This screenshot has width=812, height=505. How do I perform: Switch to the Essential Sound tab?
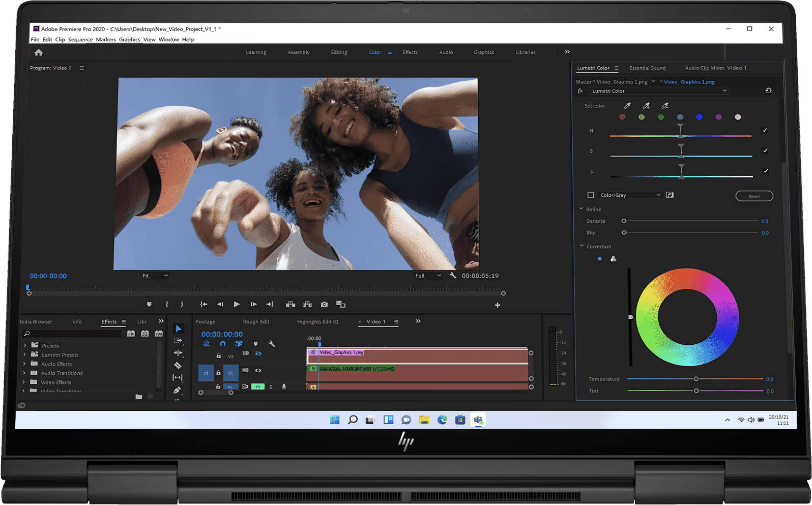point(647,68)
